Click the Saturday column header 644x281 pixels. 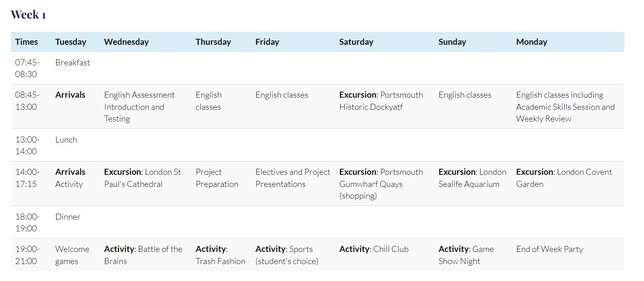356,42
